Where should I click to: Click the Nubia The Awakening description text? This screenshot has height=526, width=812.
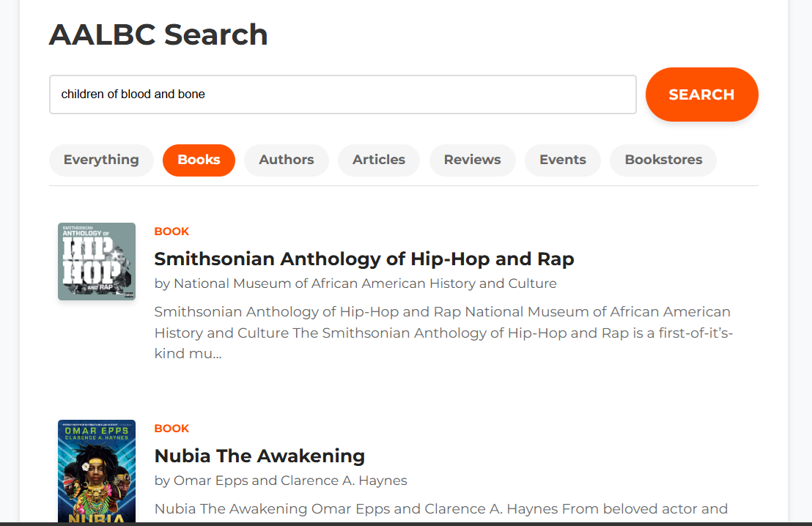click(x=441, y=509)
